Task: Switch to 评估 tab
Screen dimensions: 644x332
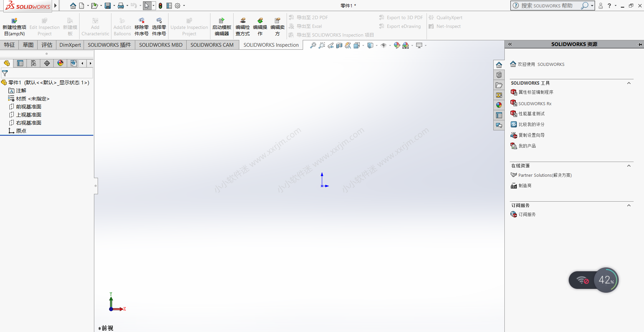Action: point(47,45)
